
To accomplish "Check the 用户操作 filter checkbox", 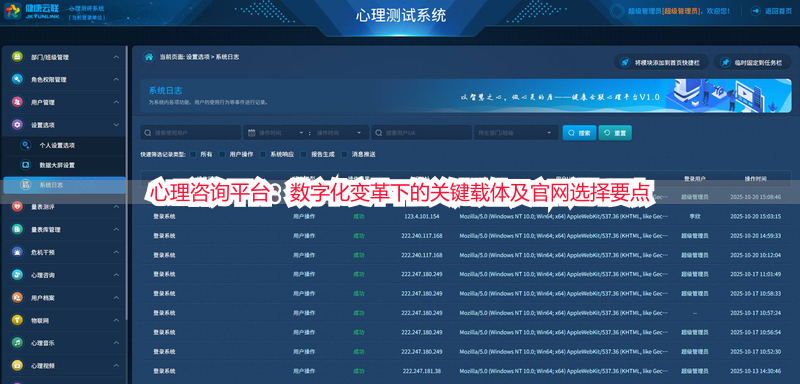I will click(222, 154).
